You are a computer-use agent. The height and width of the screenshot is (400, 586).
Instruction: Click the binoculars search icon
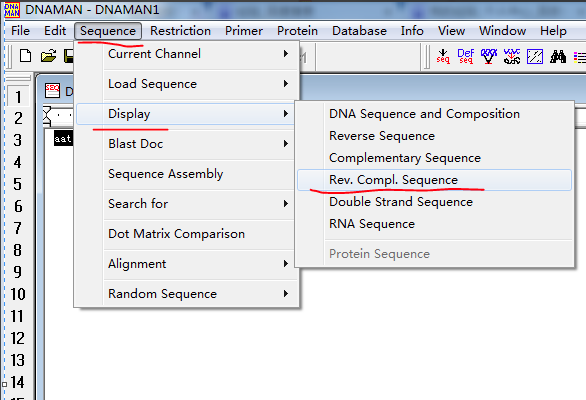coord(558,57)
